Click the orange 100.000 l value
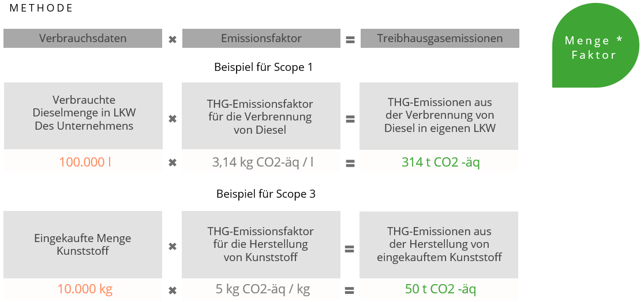Viewport: 644px width, 302px height. pyautogui.click(x=85, y=162)
